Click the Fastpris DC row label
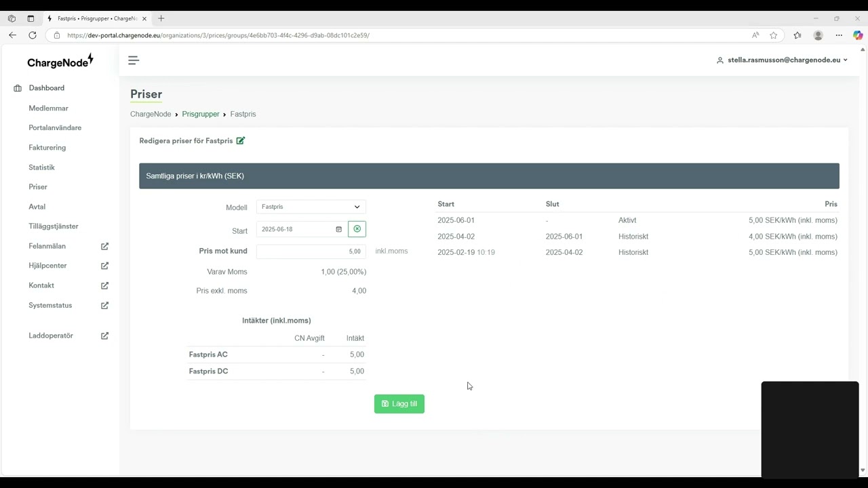Viewport: 868px width, 488px height. (208, 371)
